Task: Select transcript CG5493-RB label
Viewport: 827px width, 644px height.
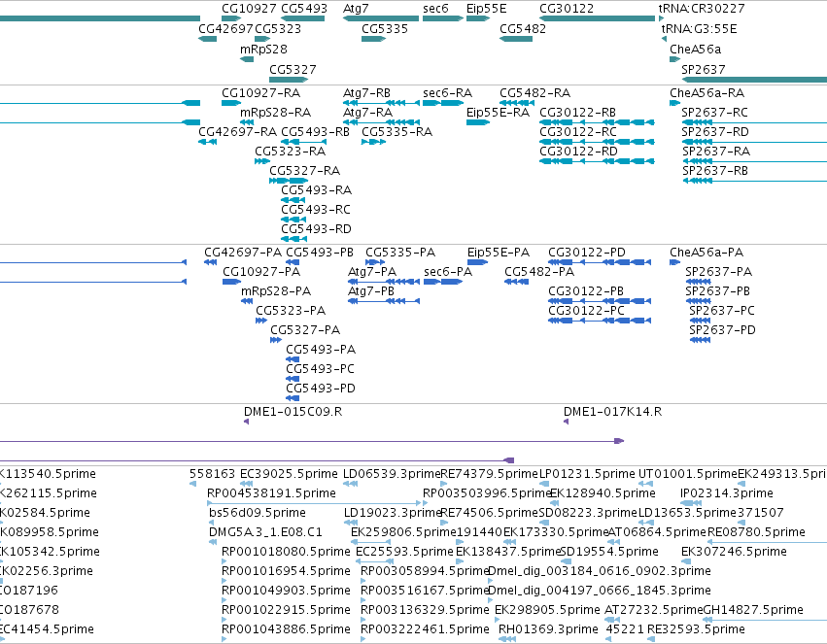Action: [315, 132]
